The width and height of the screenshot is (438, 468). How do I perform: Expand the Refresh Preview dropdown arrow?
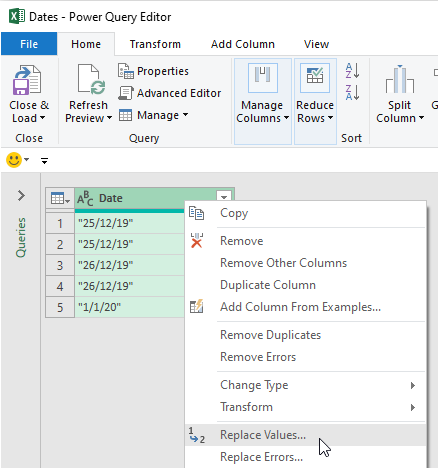[x=109, y=118]
